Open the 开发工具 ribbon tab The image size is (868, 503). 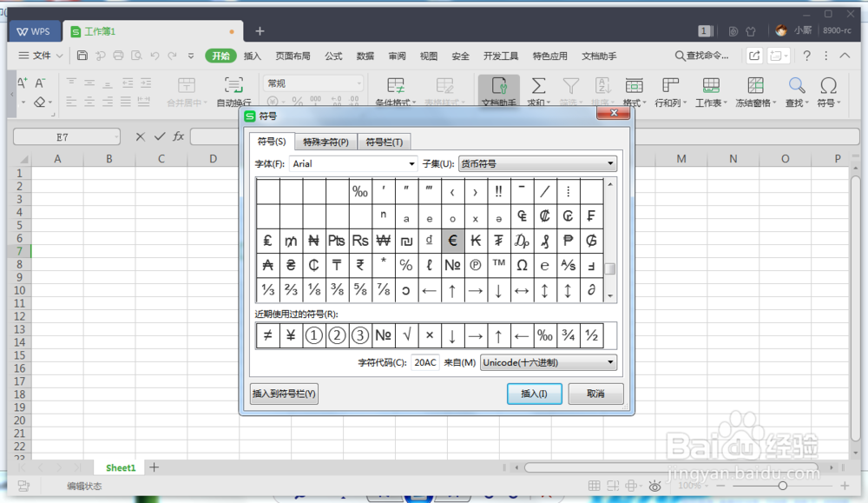tap(501, 56)
